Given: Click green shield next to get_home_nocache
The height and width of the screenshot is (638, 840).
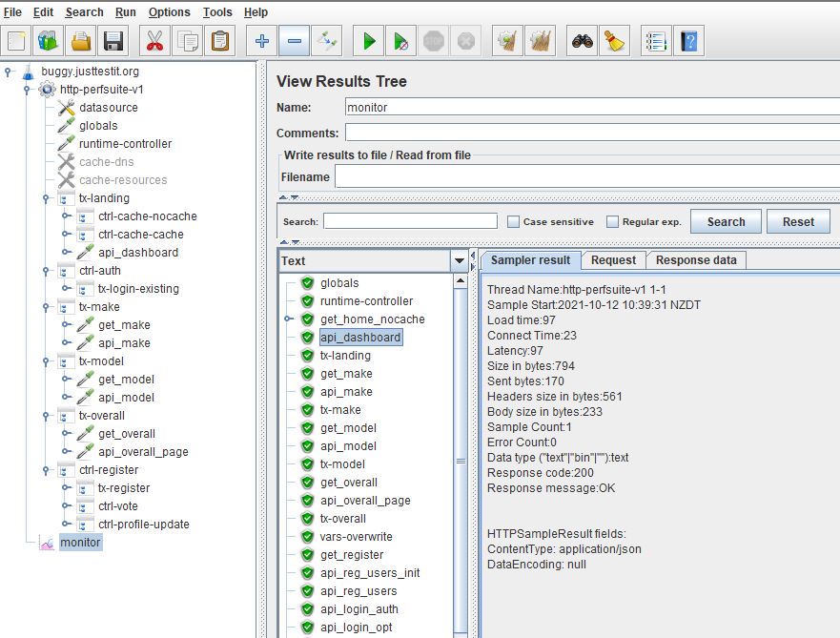Looking at the screenshot, I should click(308, 319).
